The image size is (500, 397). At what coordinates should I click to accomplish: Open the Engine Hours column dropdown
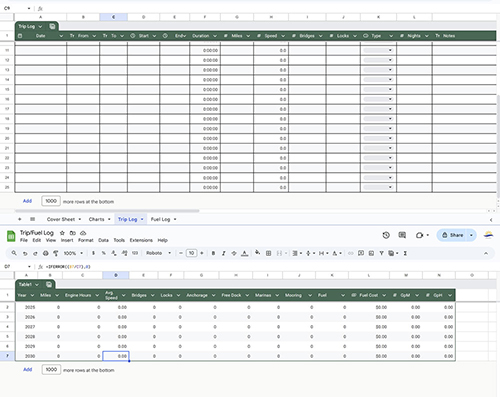pos(97,295)
